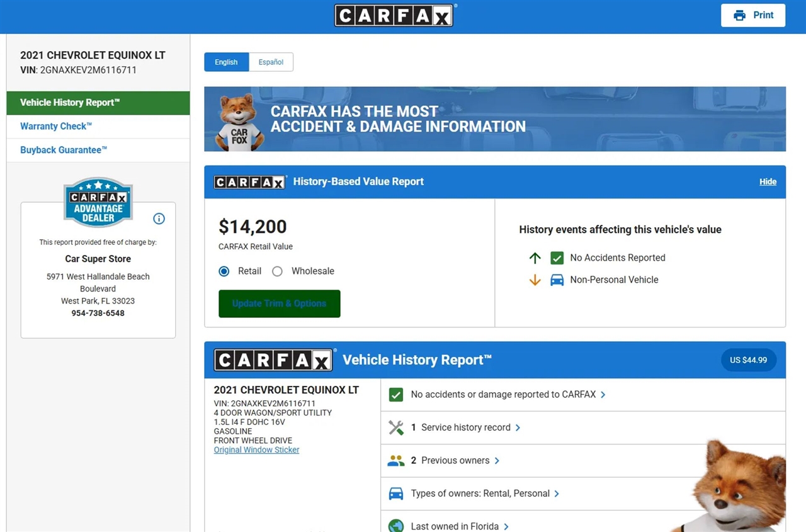Click the info icon beside Advantage Dealer badge
Viewport: 806px width, 532px height.
click(159, 218)
